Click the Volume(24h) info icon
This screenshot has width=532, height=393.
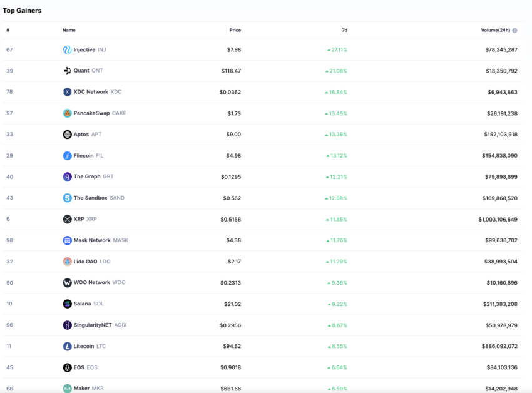coord(514,30)
